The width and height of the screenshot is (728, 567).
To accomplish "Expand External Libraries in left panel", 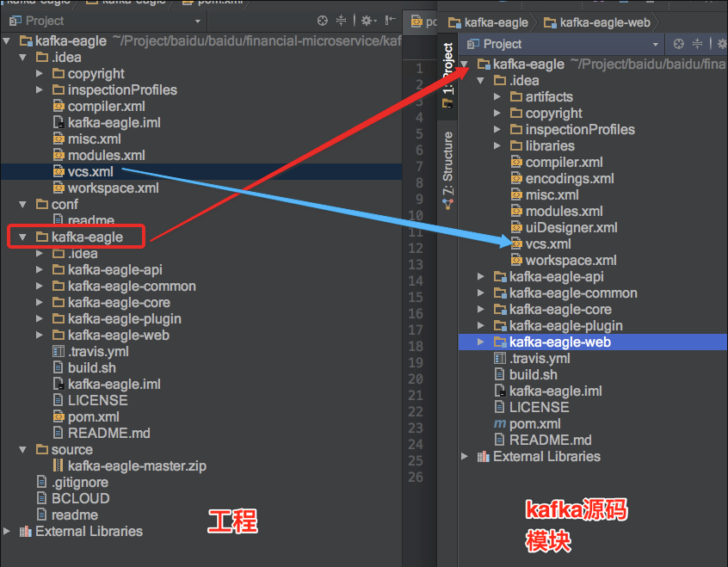I will click(x=7, y=531).
